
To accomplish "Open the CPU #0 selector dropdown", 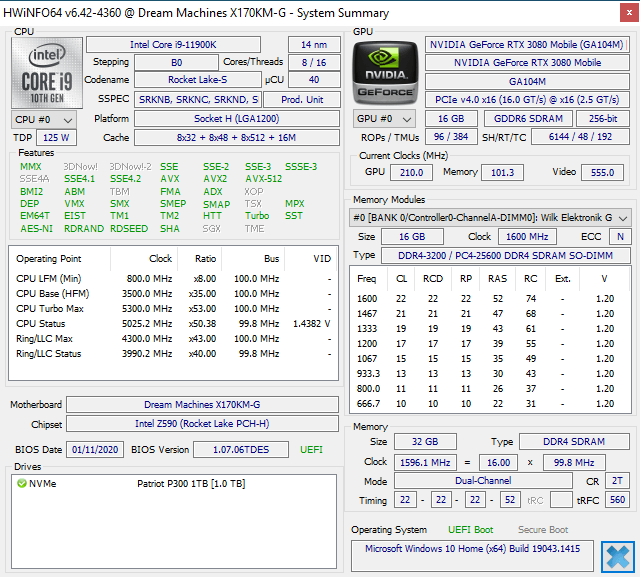I will pos(44,120).
